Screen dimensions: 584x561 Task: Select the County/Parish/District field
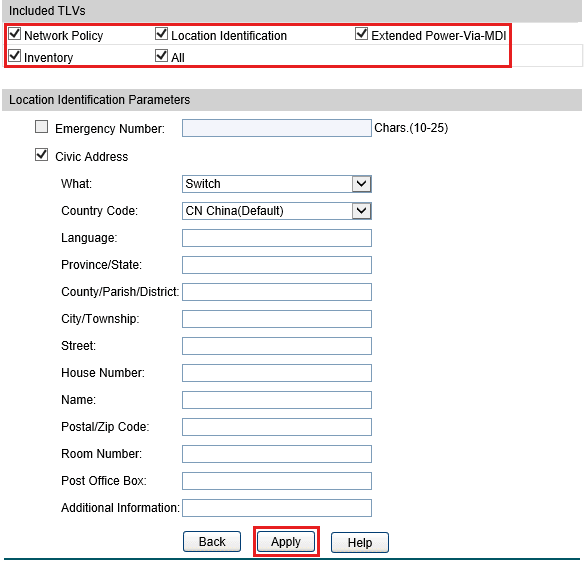277,292
